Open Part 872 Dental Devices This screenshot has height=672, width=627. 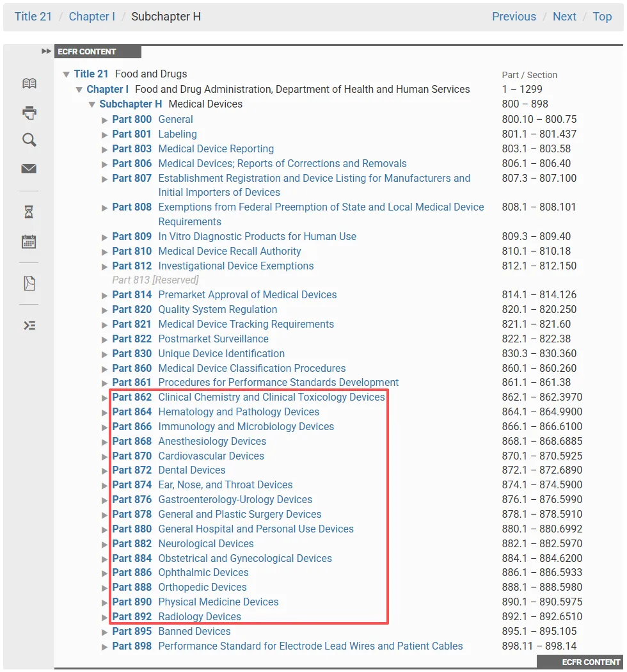[169, 470]
